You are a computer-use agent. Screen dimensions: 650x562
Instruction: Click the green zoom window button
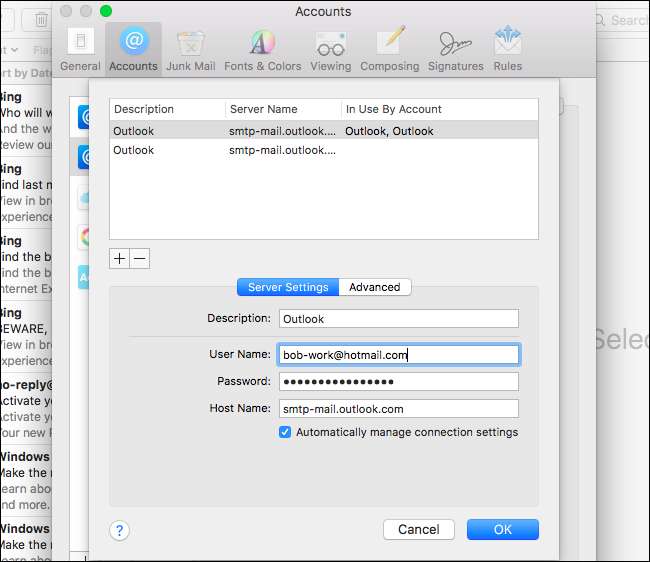[x=106, y=11]
